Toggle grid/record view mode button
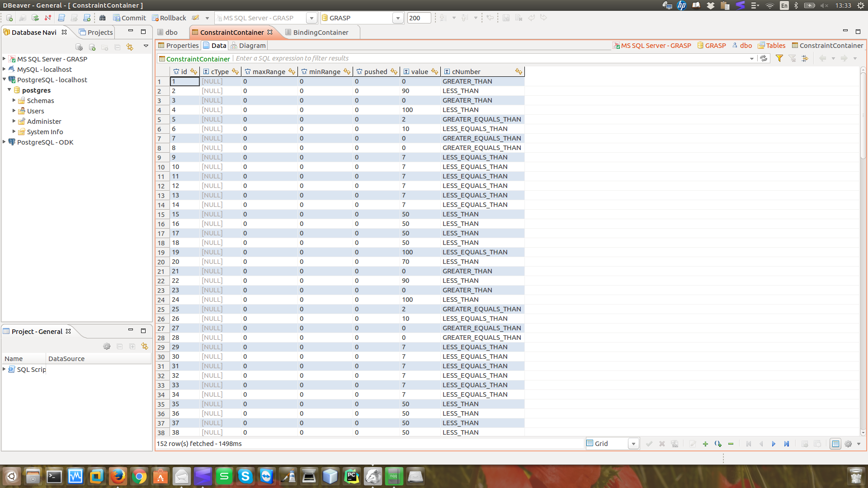 (835, 444)
